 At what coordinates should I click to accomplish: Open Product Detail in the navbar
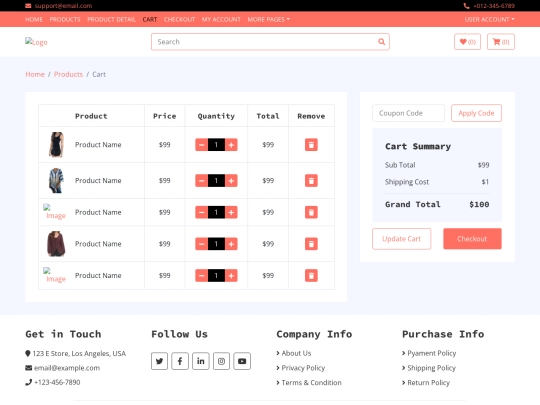[x=111, y=20]
